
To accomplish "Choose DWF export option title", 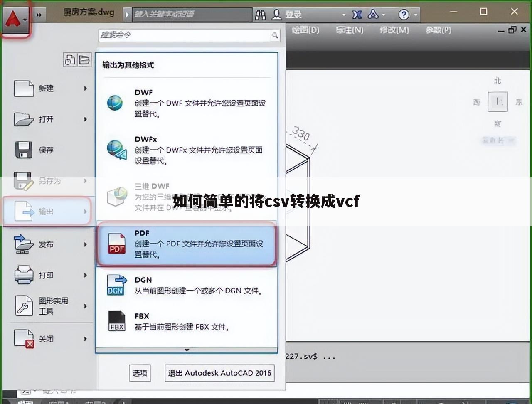I will [x=143, y=92].
